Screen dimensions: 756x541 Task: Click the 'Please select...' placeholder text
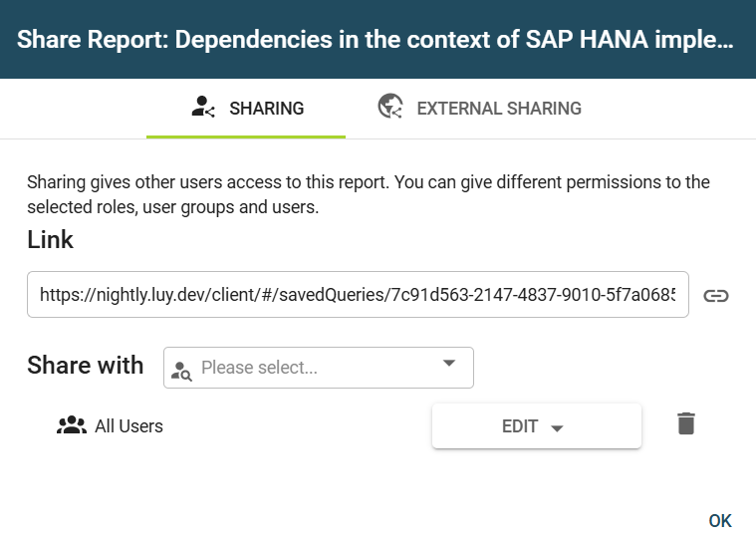coord(259,368)
